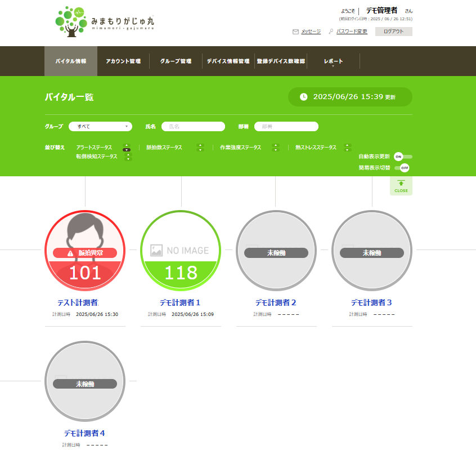Click the envelope icon beside メッセージ
The width and height of the screenshot is (476, 450).
pos(295,32)
